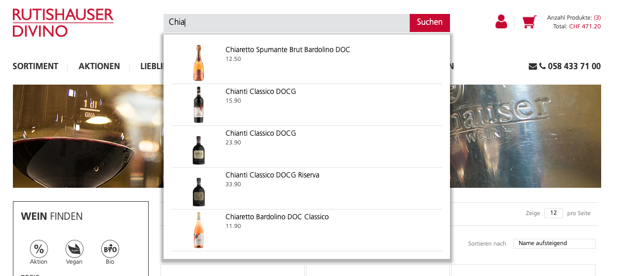Click the phone icon beside the number
The height and width of the screenshot is (276, 644).
pos(542,67)
